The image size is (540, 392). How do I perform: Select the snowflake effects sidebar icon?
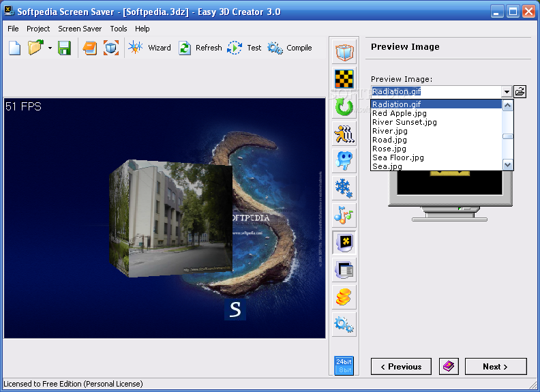[344, 188]
